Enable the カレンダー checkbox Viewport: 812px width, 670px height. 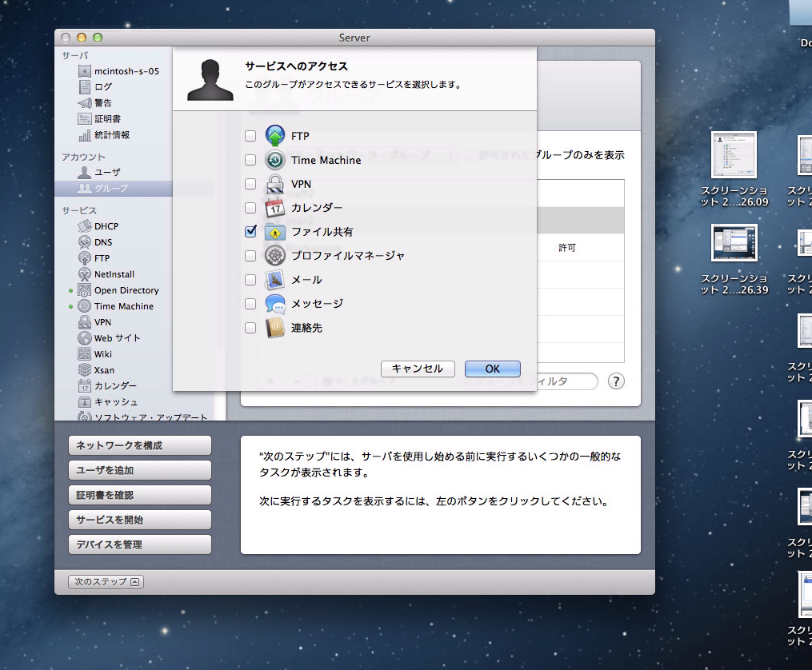[250, 208]
